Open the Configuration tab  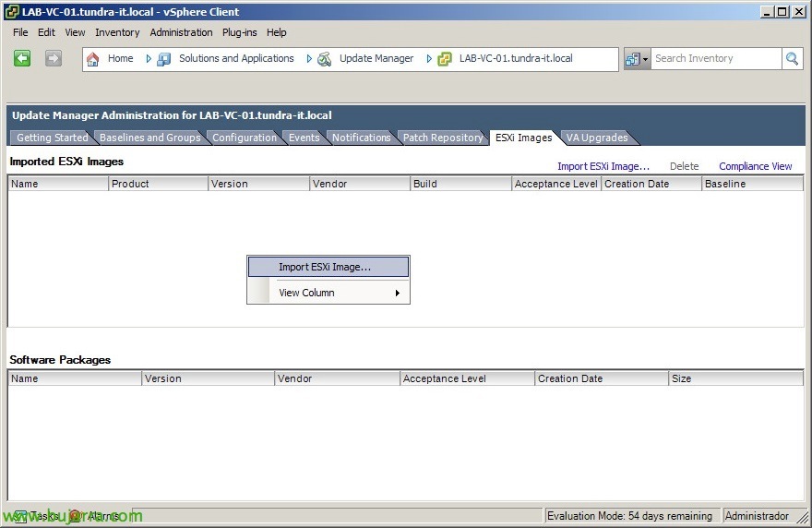click(245, 138)
